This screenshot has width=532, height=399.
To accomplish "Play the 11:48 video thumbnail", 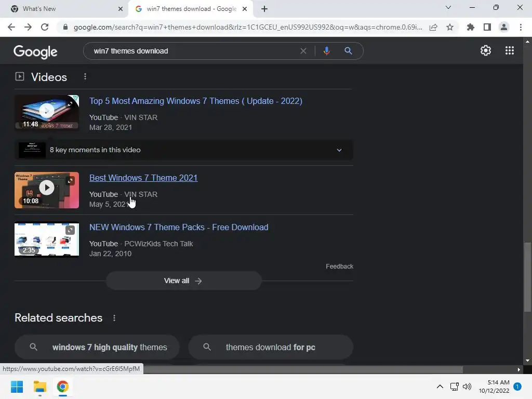I will 47,112.
